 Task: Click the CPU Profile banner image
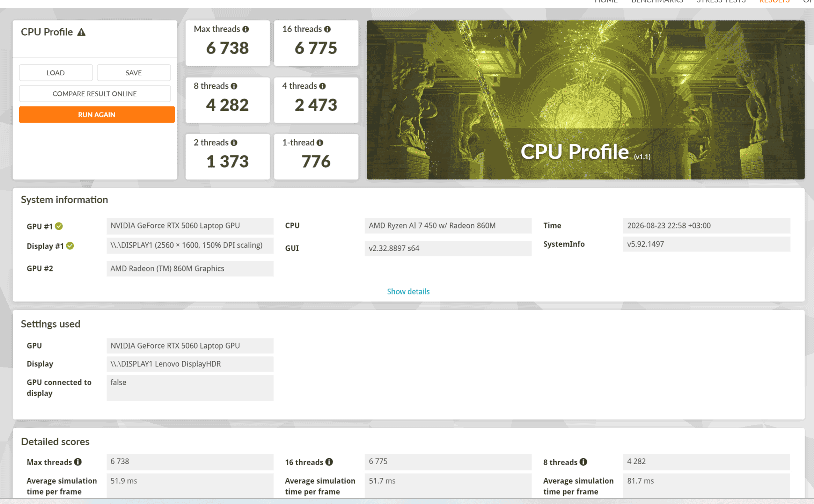point(586,100)
